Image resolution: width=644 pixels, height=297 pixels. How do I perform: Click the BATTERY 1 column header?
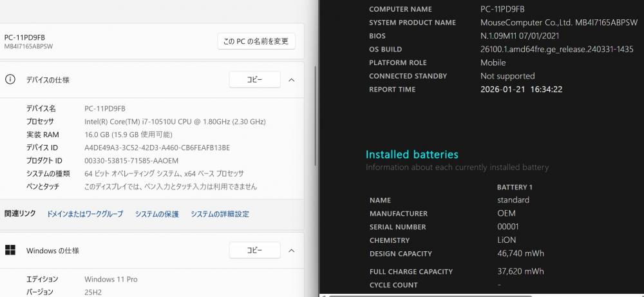click(515, 187)
